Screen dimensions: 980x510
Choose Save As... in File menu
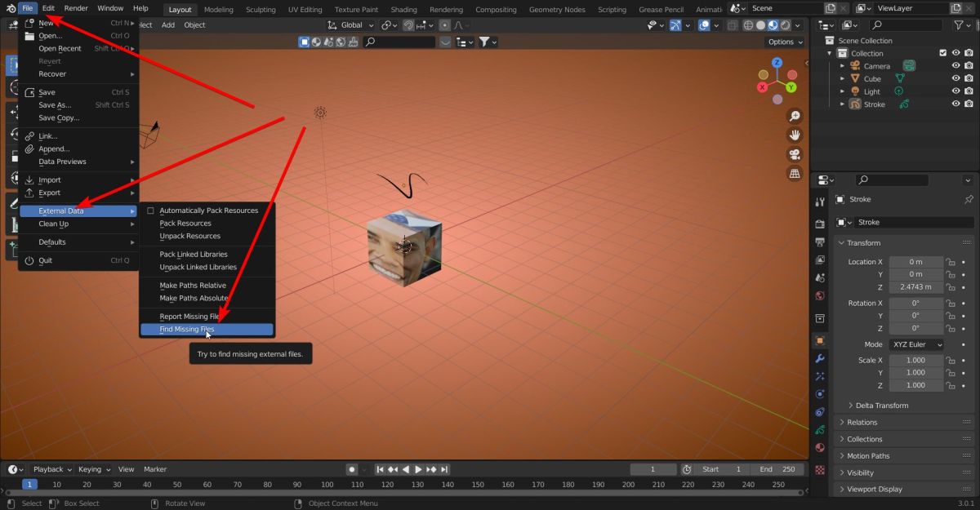(x=55, y=105)
